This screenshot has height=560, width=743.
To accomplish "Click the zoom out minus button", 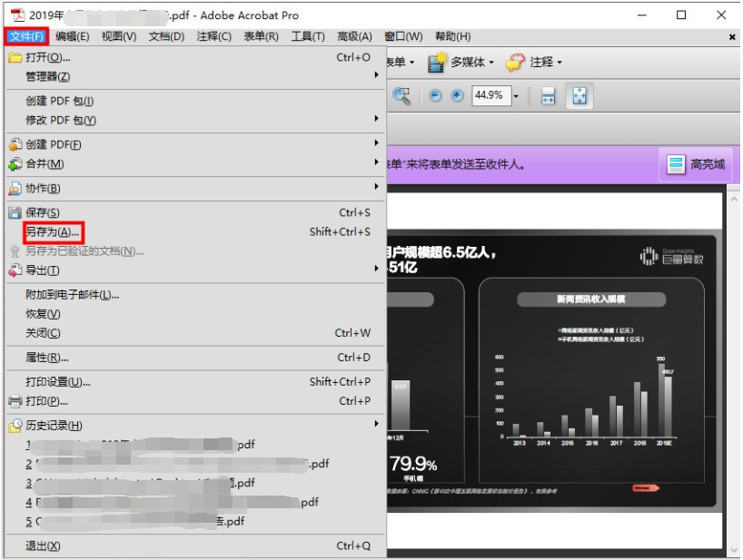I will pyautogui.click(x=435, y=95).
